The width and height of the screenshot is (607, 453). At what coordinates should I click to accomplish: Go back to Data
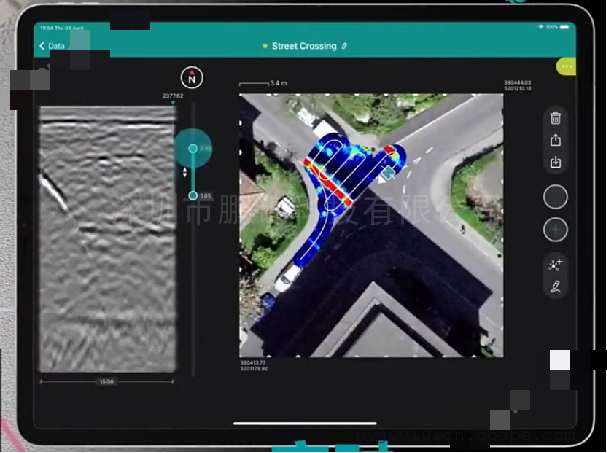tap(51, 46)
